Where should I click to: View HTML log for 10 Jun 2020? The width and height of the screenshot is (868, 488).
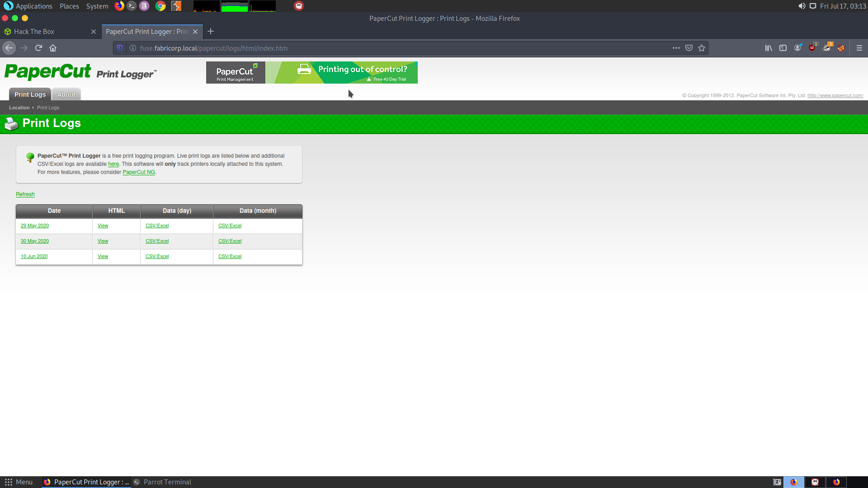coord(103,257)
